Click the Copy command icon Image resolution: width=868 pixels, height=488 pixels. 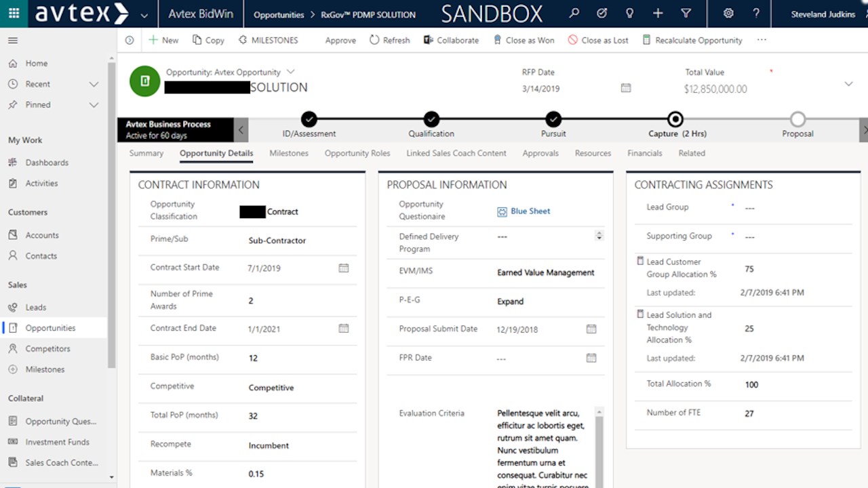coord(208,40)
